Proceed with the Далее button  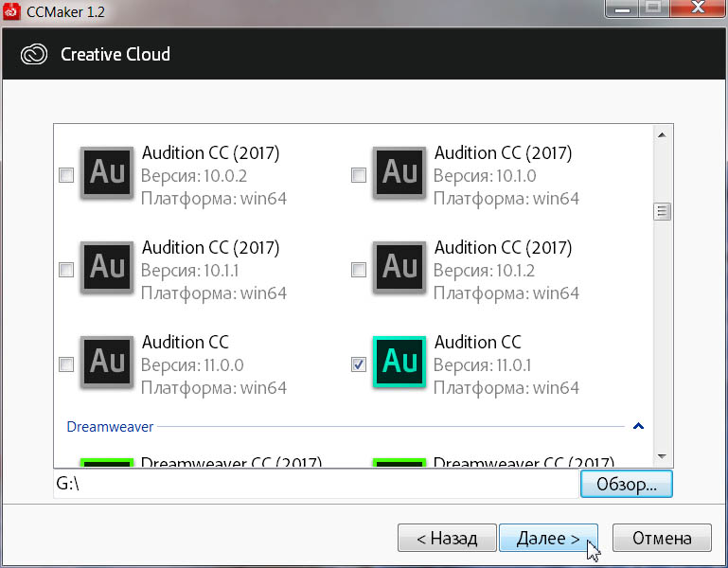pyautogui.click(x=548, y=538)
